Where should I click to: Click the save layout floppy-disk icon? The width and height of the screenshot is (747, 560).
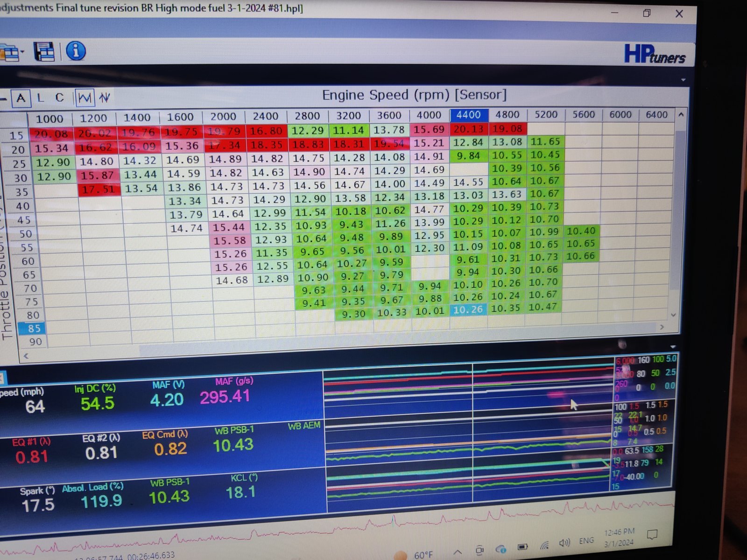(44, 51)
